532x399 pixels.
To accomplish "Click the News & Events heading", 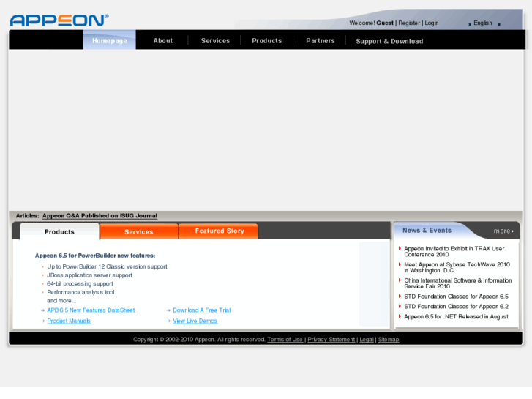I will [x=427, y=230].
